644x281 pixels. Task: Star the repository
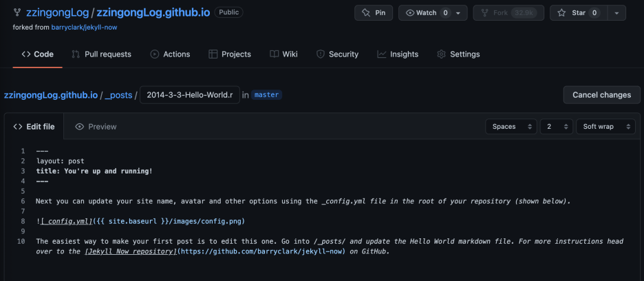coord(578,13)
